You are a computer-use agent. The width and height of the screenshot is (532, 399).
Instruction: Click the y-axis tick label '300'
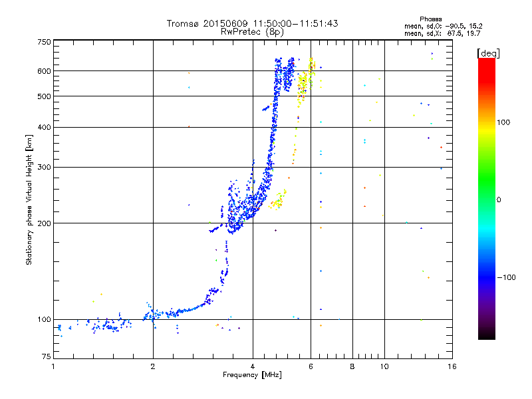(x=44, y=167)
